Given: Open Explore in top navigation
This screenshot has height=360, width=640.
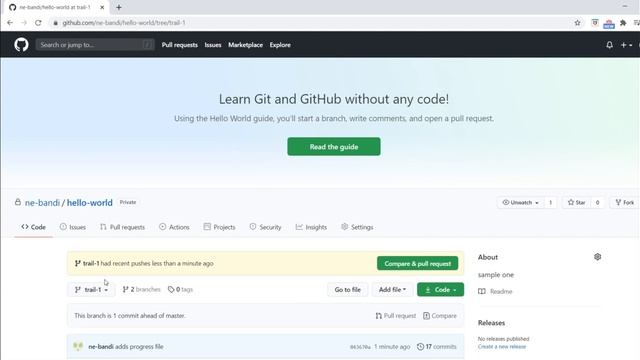Looking at the screenshot, I should tap(280, 45).
